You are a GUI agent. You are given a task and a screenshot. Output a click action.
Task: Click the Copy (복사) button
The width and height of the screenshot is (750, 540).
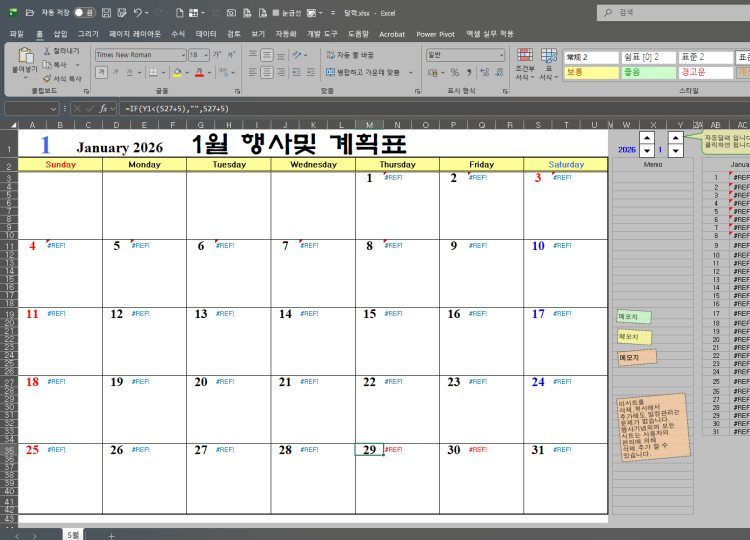56,65
